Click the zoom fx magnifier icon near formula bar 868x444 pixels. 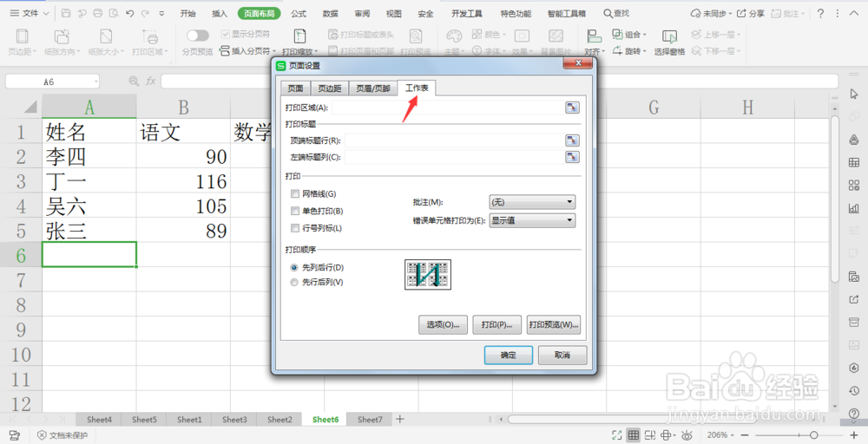point(134,82)
